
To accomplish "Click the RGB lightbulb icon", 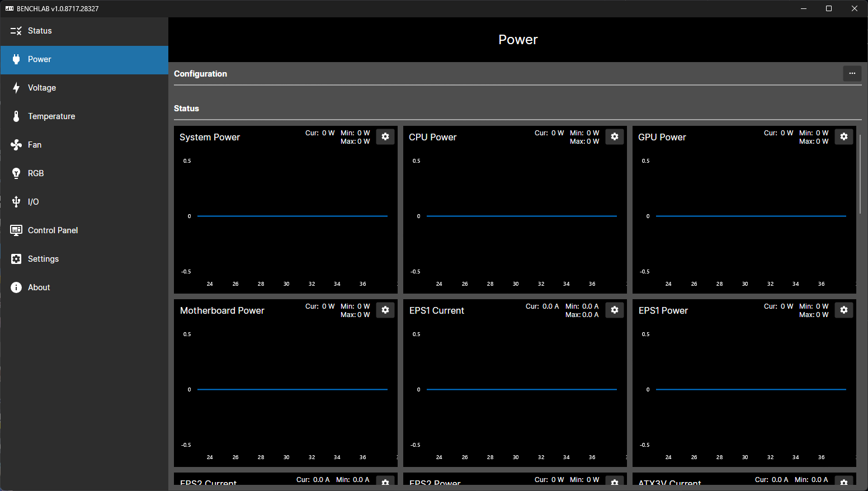I will [16, 173].
